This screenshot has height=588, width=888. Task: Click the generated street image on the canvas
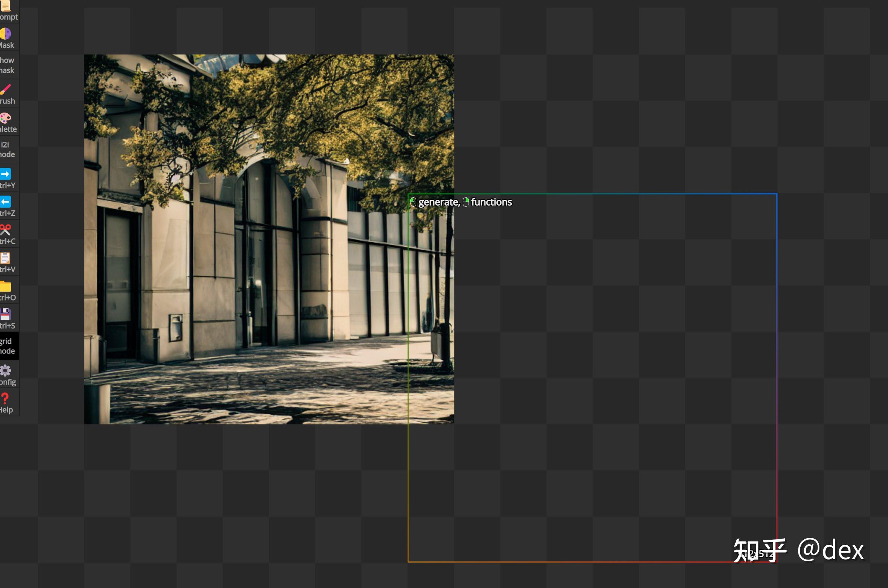244,240
